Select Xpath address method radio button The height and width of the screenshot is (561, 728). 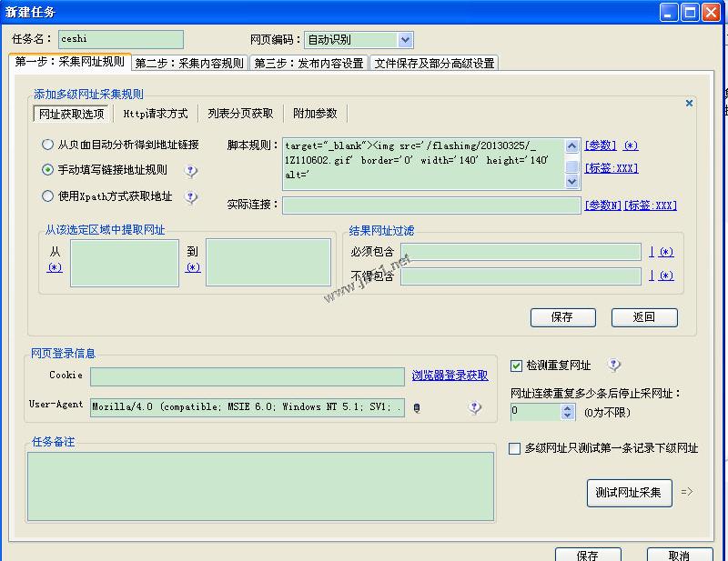tap(47, 196)
